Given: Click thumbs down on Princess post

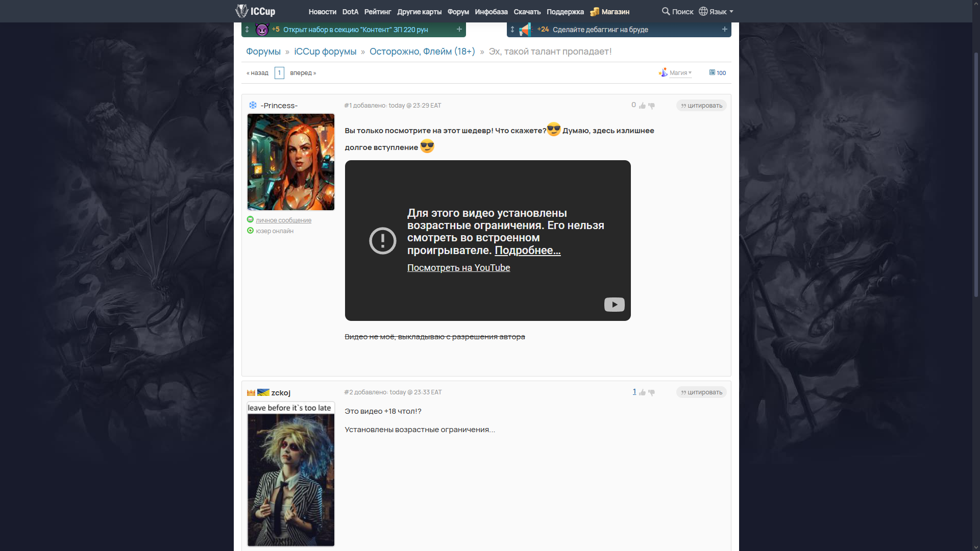Looking at the screenshot, I should coord(651,106).
